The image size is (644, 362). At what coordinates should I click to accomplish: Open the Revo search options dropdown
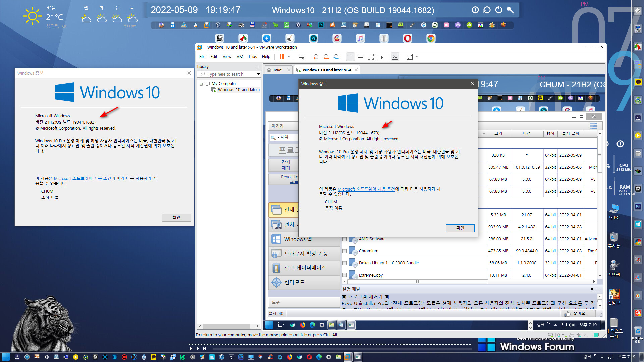(x=278, y=137)
